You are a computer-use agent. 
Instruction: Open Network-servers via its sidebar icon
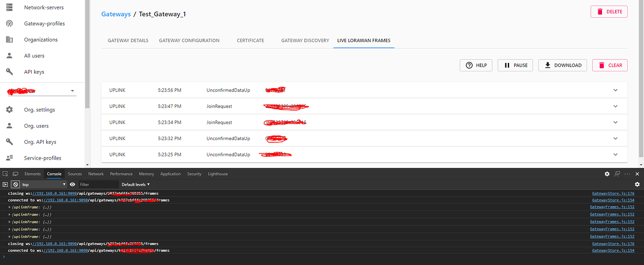point(9,7)
